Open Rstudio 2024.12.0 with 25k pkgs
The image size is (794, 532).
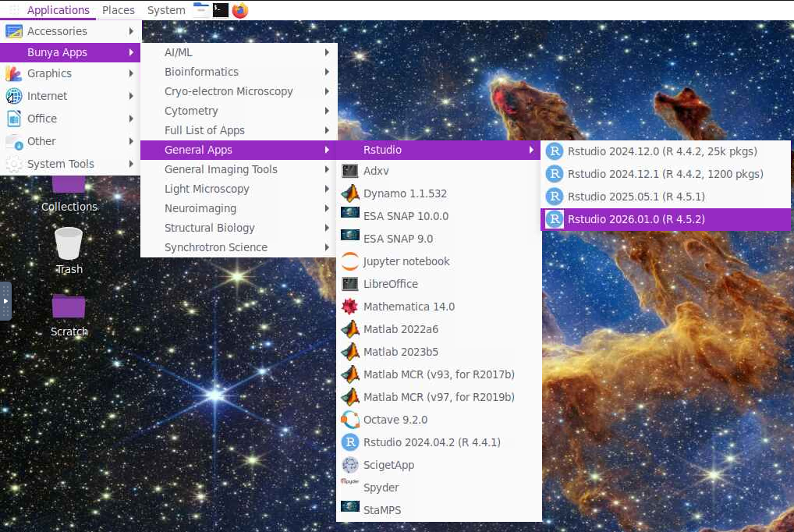665,151
